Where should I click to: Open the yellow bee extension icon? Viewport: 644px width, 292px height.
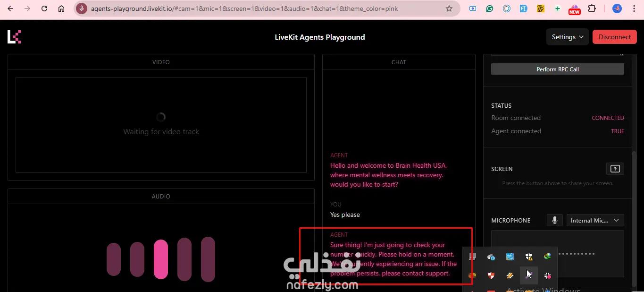pyautogui.click(x=541, y=9)
